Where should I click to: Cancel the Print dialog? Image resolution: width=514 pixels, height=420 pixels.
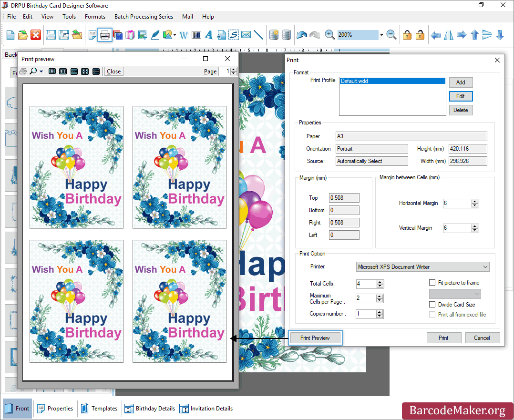click(483, 338)
